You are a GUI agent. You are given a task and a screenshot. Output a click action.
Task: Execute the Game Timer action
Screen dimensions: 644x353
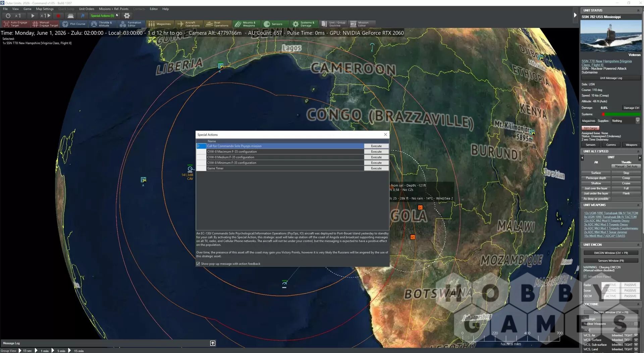[376, 168]
